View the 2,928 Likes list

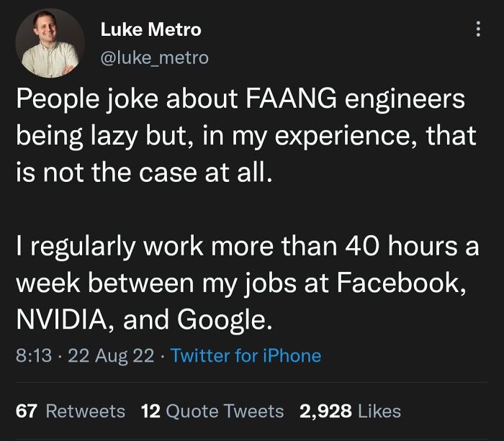tap(350, 411)
